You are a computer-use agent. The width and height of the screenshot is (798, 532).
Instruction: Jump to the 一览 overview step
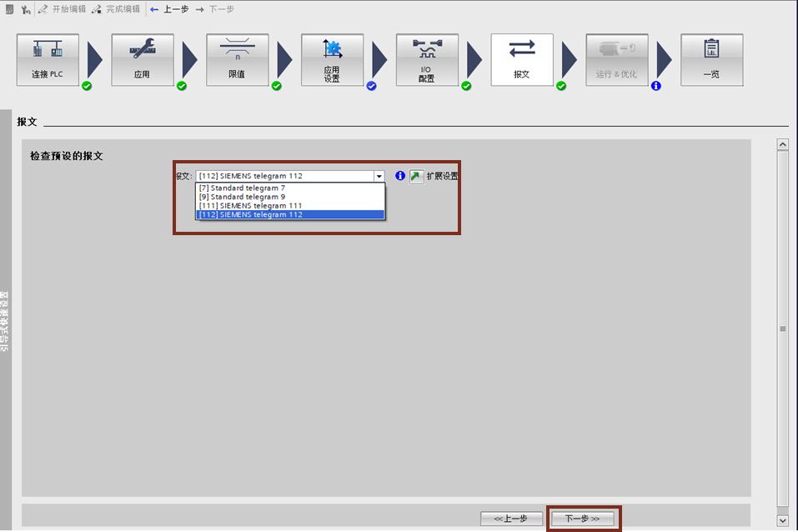click(711, 59)
